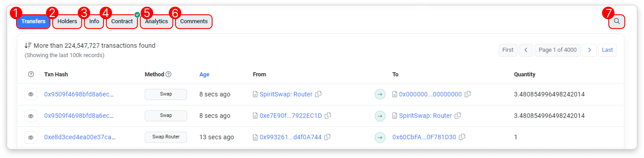644x158 pixels.
Task: Go to previous page with left chevron
Action: point(526,50)
